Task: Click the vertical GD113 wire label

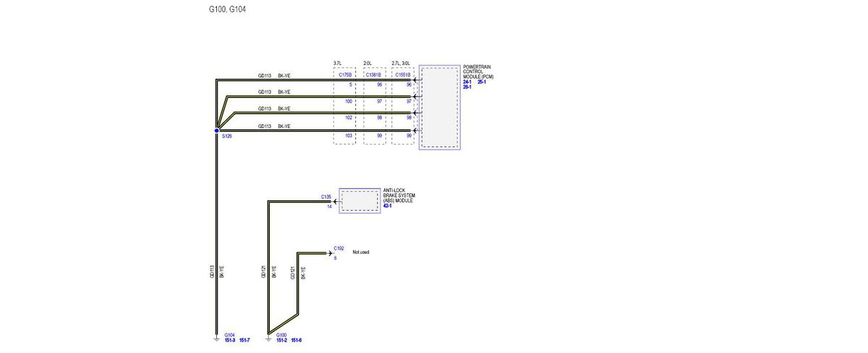Action: (x=212, y=272)
